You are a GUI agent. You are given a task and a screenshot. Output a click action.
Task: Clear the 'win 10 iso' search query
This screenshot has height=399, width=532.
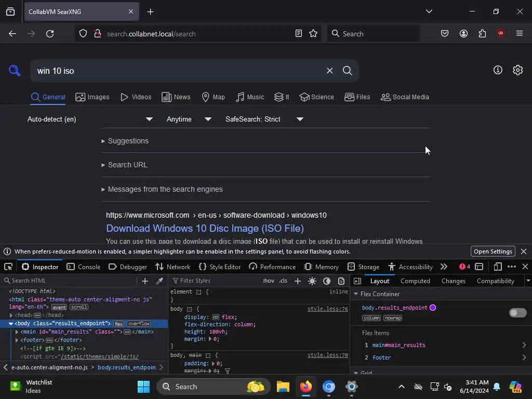[x=329, y=71]
